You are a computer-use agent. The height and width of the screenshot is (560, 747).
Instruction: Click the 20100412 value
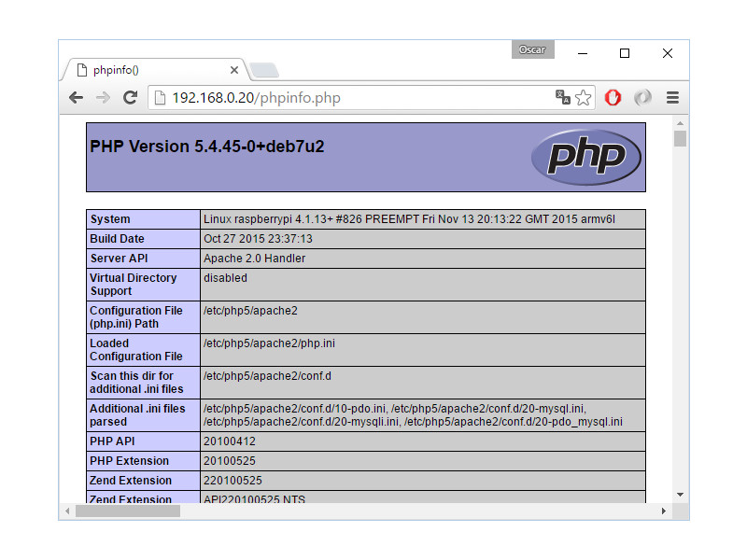point(230,441)
